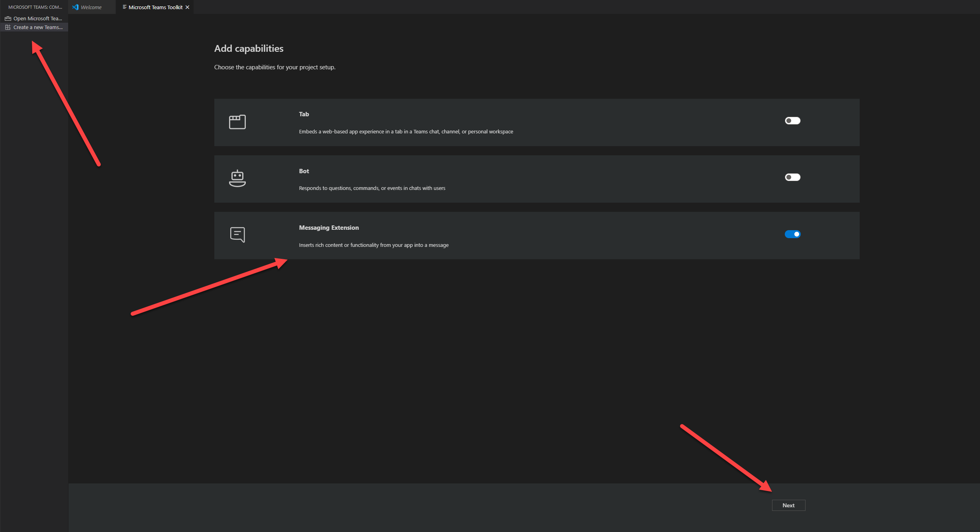Click the 'Responds to questions, commands' description
The image size is (980, 532).
pos(372,188)
